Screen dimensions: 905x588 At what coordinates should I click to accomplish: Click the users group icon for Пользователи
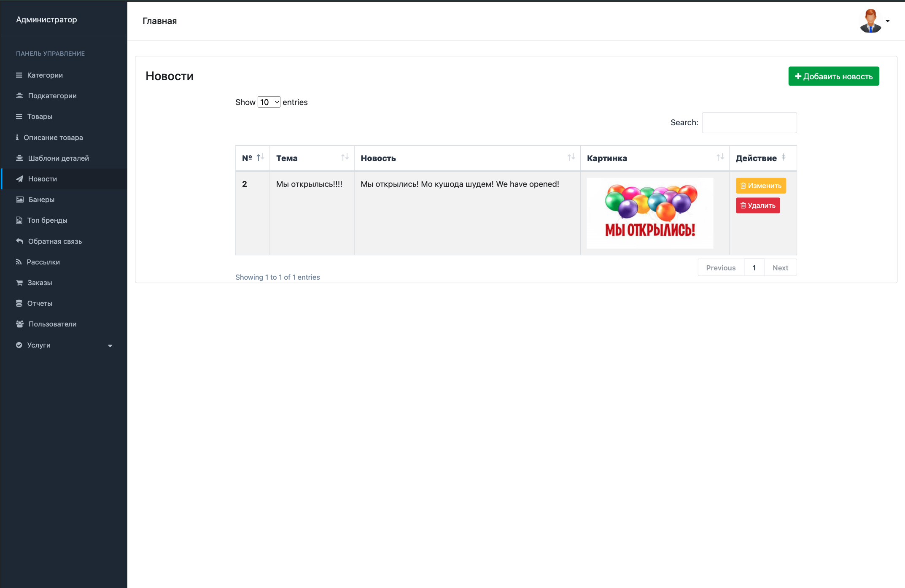click(x=20, y=324)
